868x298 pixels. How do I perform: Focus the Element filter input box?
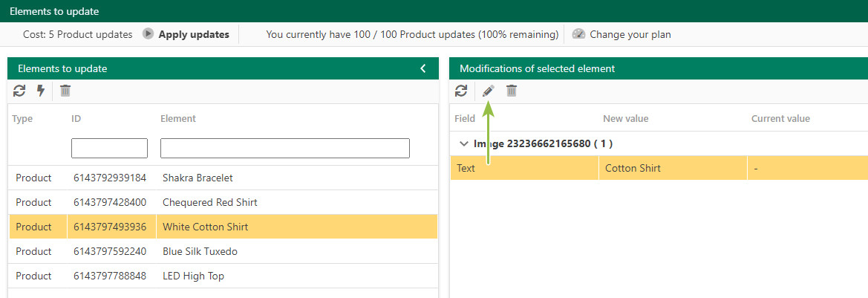click(285, 148)
